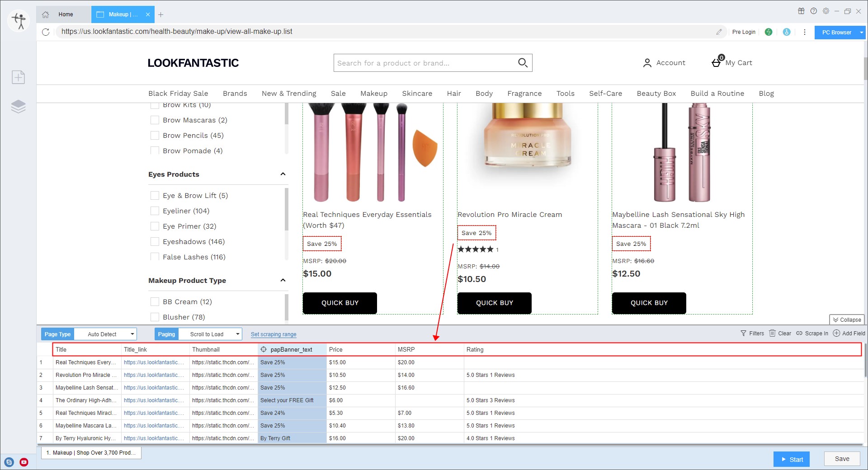
Task: Check the BB Cream (12) checkbox
Action: 155,302
